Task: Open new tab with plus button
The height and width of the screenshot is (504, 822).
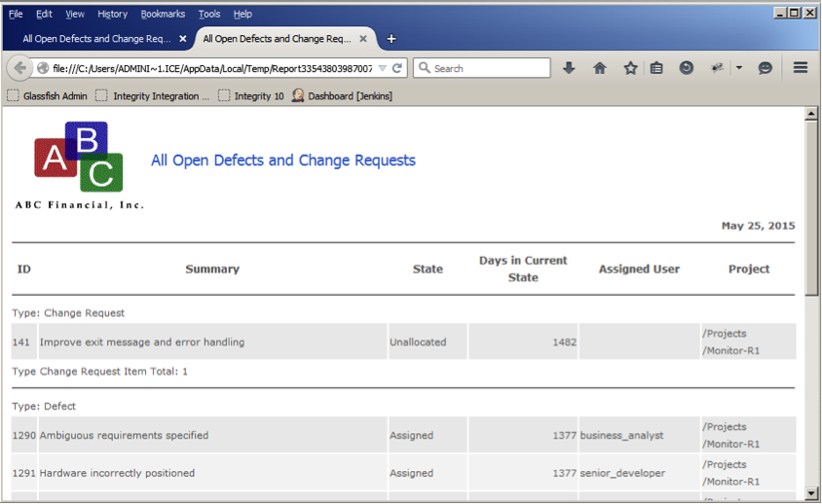Action: tap(392, 39)
